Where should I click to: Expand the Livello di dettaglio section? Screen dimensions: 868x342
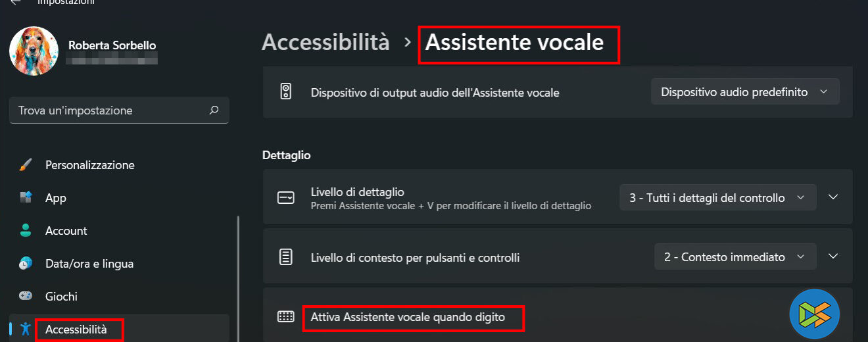click(833, 197)
